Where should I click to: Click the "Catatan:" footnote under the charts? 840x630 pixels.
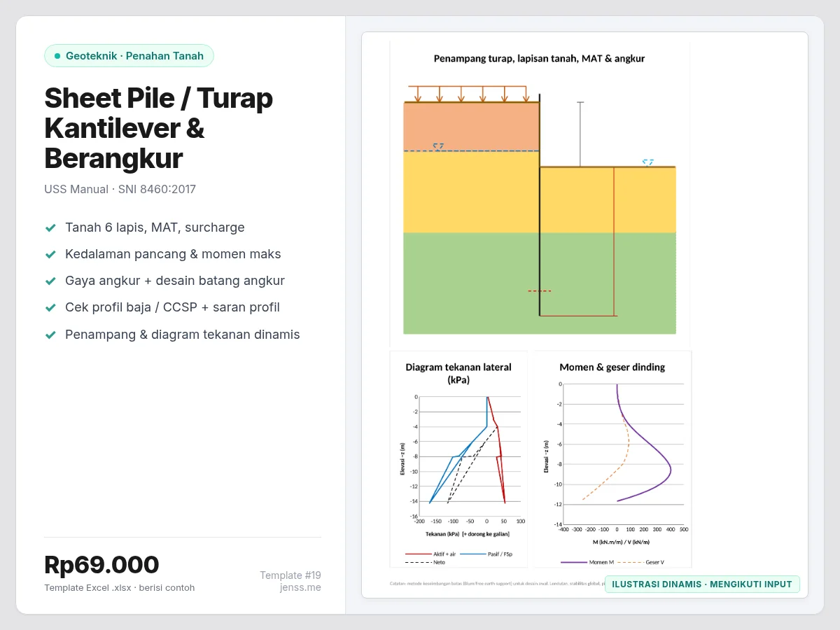[497, 583]
